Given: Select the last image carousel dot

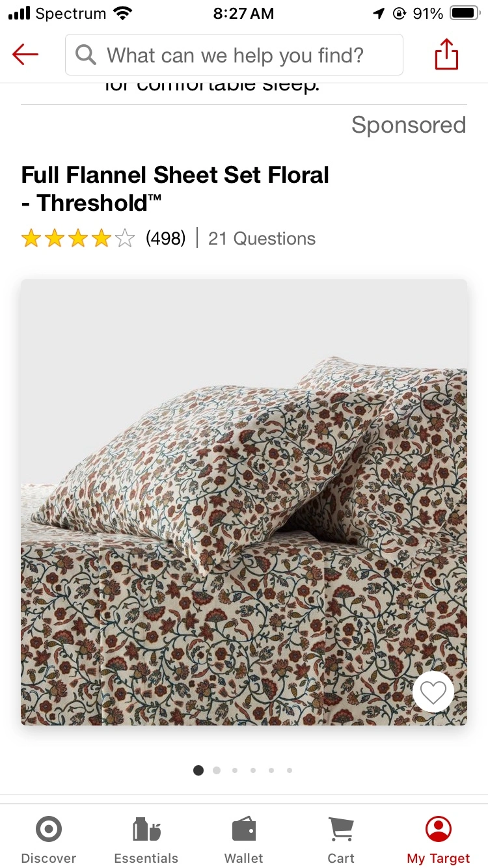Looking at the screenshot, I should point(290,770).
